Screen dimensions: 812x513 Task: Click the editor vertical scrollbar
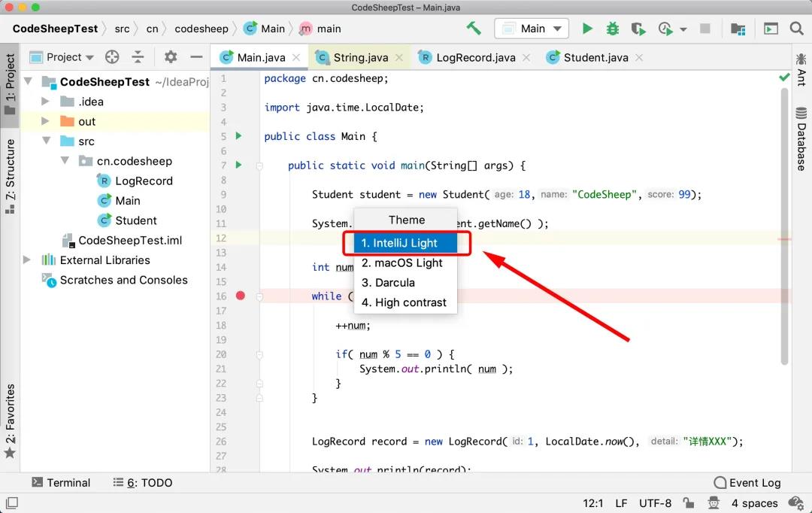point(784,227)
